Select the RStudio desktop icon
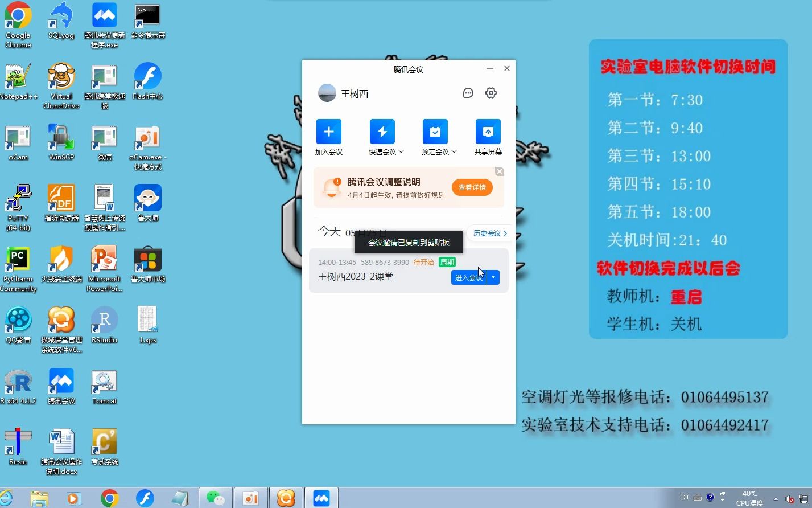Viewport: 812px width, 508px height. [105, 325]
